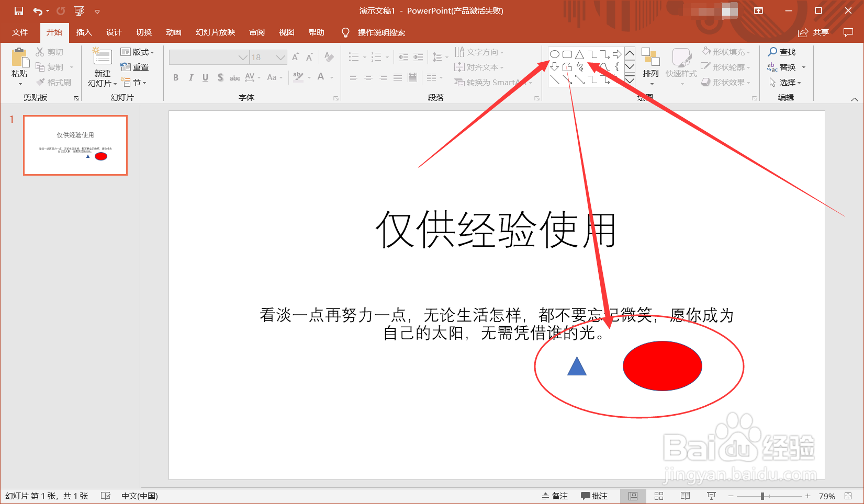Click the 形状效果 (Shape Effects) icon
864x504 pixels.
706,82
